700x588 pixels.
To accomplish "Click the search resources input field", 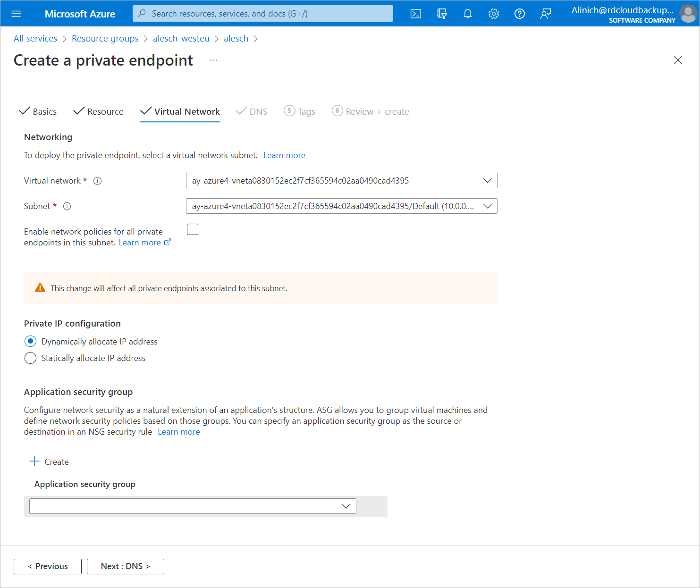I will (263, 14).
